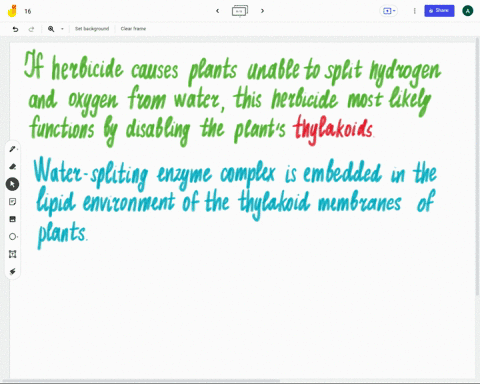The height and width of the screenshot is (384, 480).
Task: Click the green handwritten word "herbicide" in the first line
Action: pyautogui.click(x=88, y=68)
